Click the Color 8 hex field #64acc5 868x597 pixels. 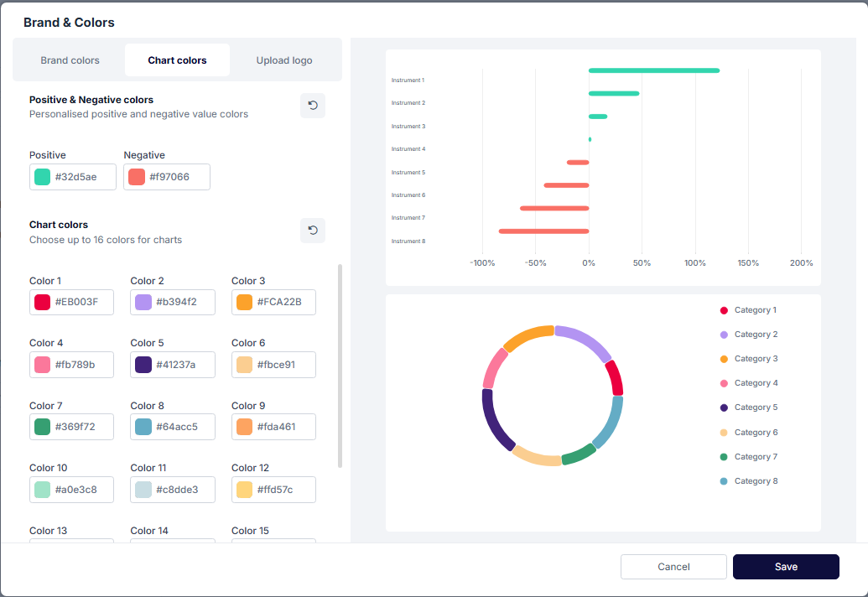[178, 427]
